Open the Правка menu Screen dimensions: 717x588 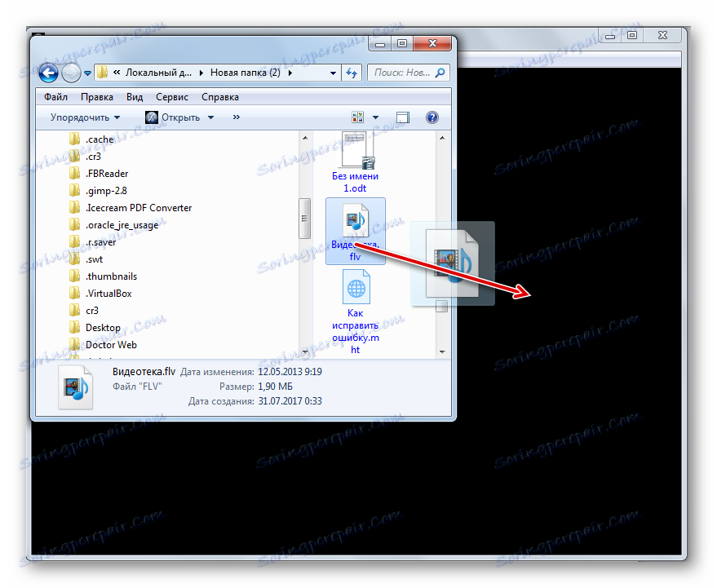(97, 97)
